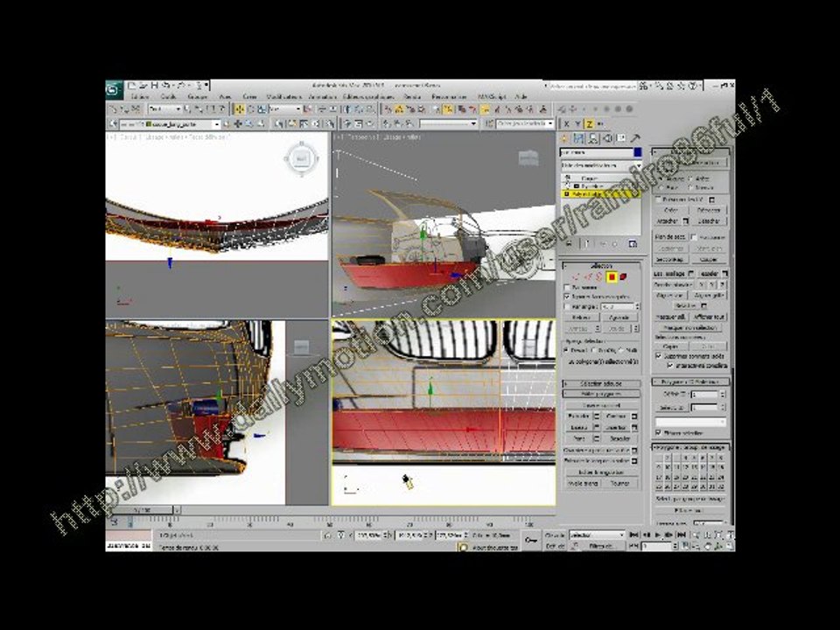The width and height of the screenshot is (840, 630).
Task: Click the Agrandir selection button
Action: coord(619,318)
